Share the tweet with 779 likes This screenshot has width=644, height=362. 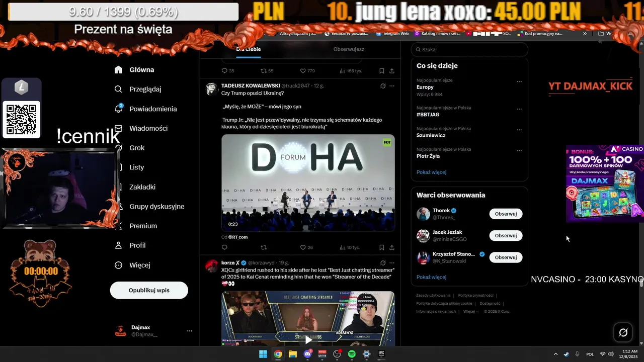tap(392, 71)
